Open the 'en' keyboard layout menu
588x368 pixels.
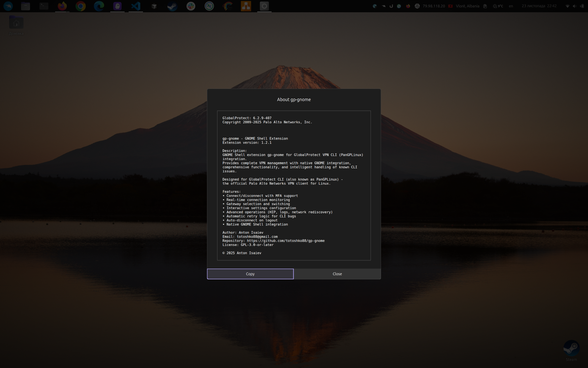[511, 6]
